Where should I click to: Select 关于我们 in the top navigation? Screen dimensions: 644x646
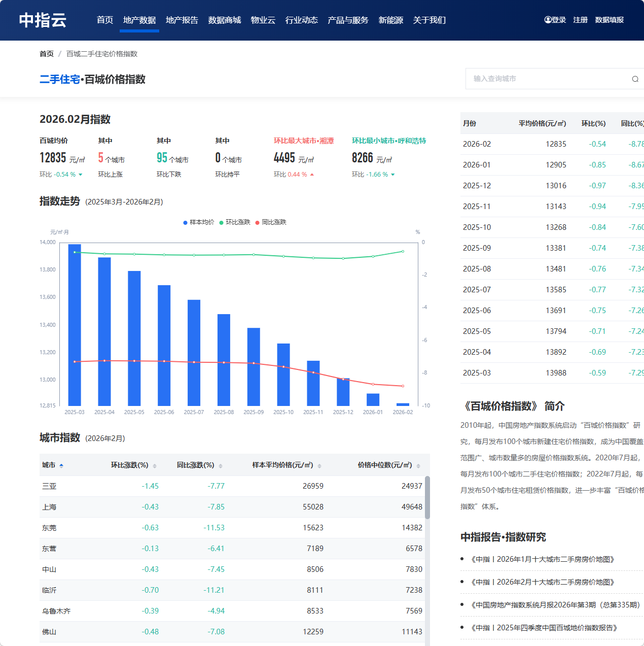coord(428,20)
